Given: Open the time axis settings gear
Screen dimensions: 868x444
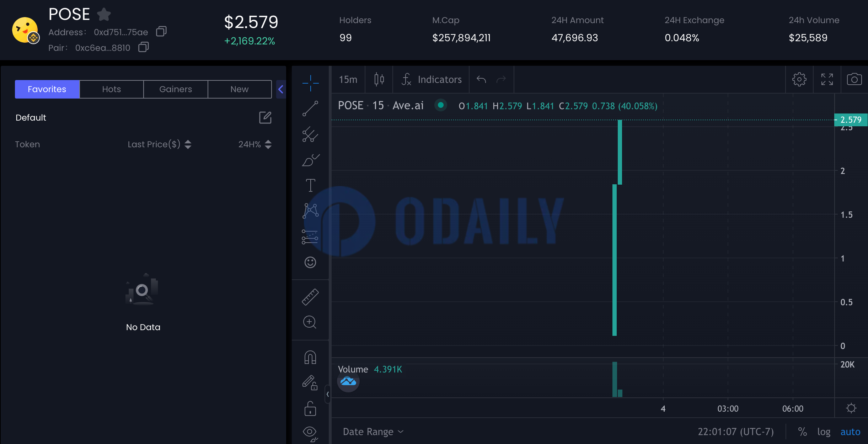Looking at the screenshot, I should click(851, 408).
